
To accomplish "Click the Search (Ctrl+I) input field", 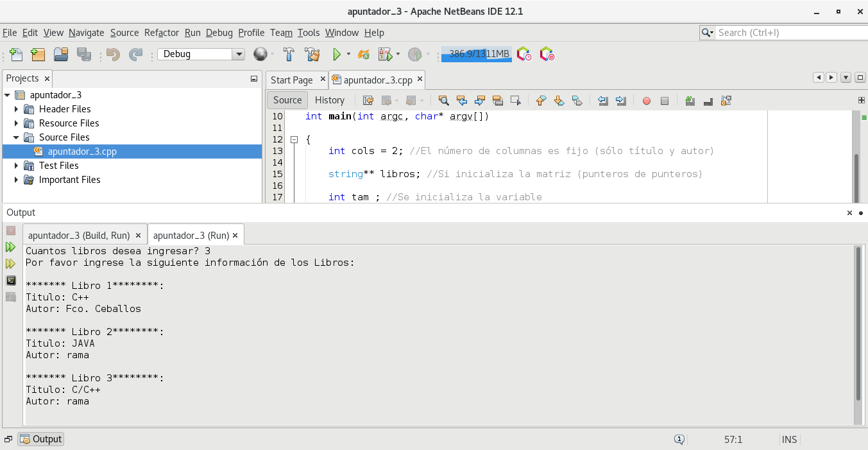I will [x=788, y=33].
